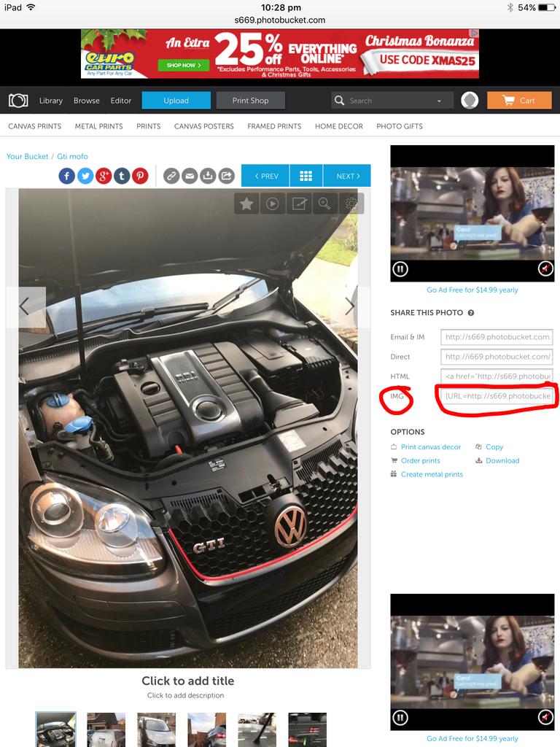Share photo to Pinterest

click(x=140, y=177)
